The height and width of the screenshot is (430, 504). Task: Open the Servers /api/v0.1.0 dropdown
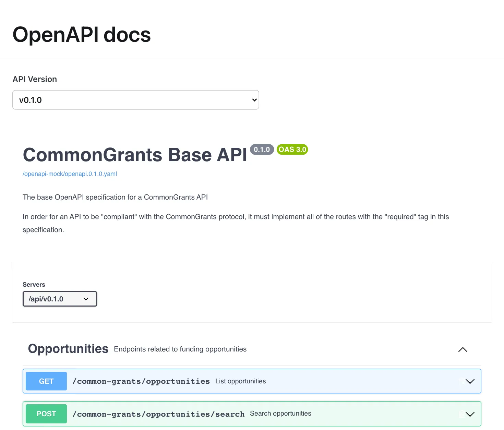pyautogui.click(x=60, y=299)
